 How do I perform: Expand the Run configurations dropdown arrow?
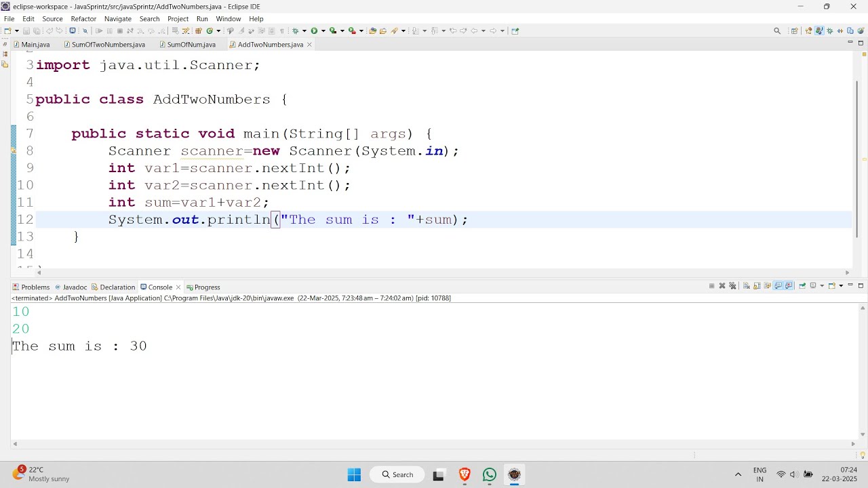pyautogui.click(x=323, y=30)
